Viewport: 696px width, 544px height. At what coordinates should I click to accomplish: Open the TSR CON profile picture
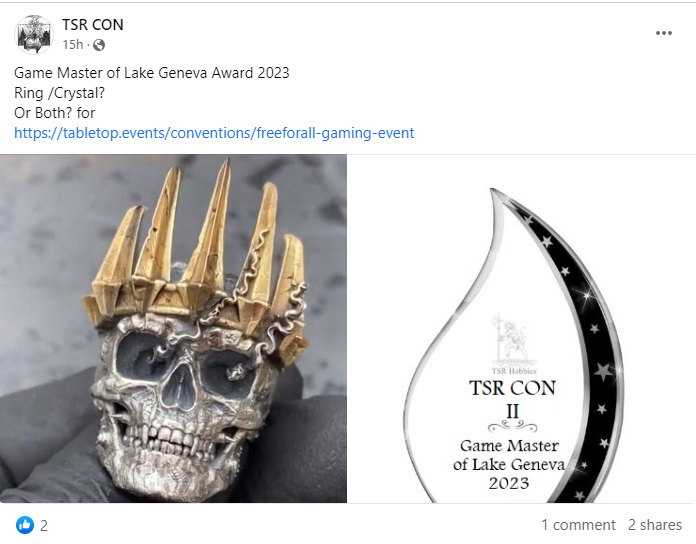click(x=34, y=34)
